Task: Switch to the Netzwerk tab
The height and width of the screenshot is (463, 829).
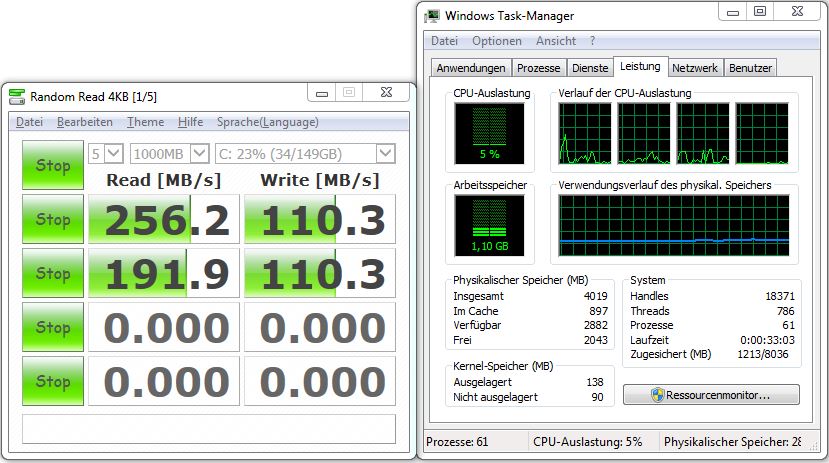Action: [695, 68]
